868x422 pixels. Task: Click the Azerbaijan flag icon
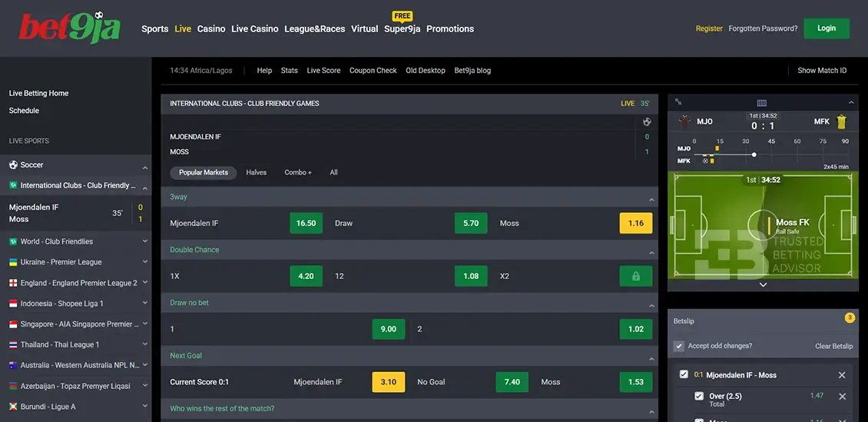point(13,386)
